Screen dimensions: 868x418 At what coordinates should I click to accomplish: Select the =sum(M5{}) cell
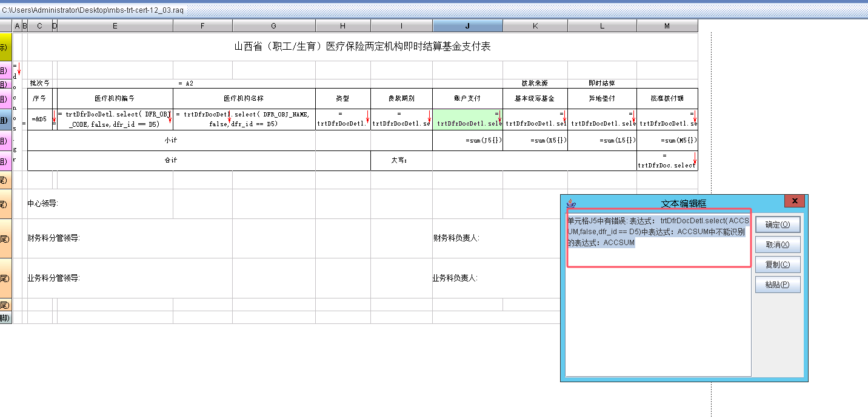[x=667, y=140]
